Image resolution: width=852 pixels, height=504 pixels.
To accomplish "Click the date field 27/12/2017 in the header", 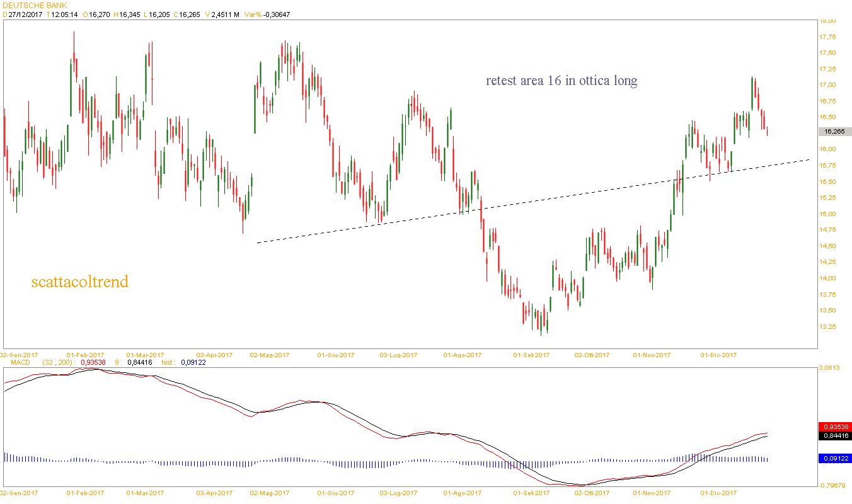I will pos(25,14).
